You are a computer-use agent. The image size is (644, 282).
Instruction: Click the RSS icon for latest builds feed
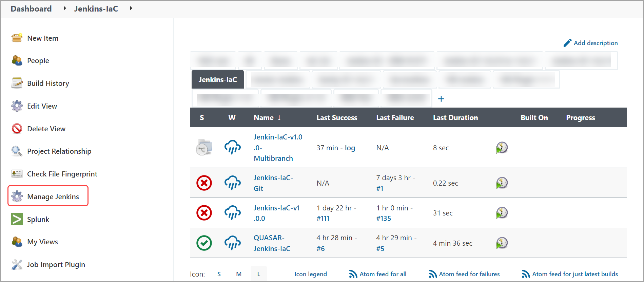coord(526,274)
